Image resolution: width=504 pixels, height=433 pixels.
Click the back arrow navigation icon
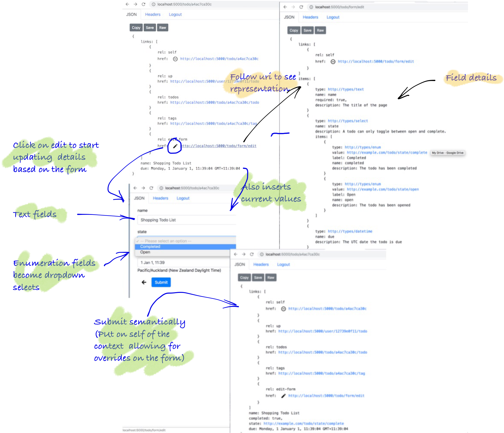click(144, 282)
